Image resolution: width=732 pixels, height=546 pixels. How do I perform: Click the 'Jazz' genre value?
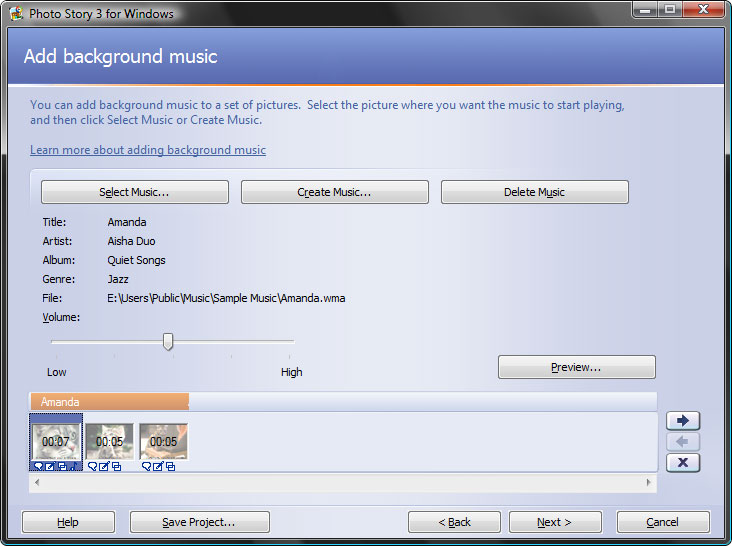pos(118,279)
